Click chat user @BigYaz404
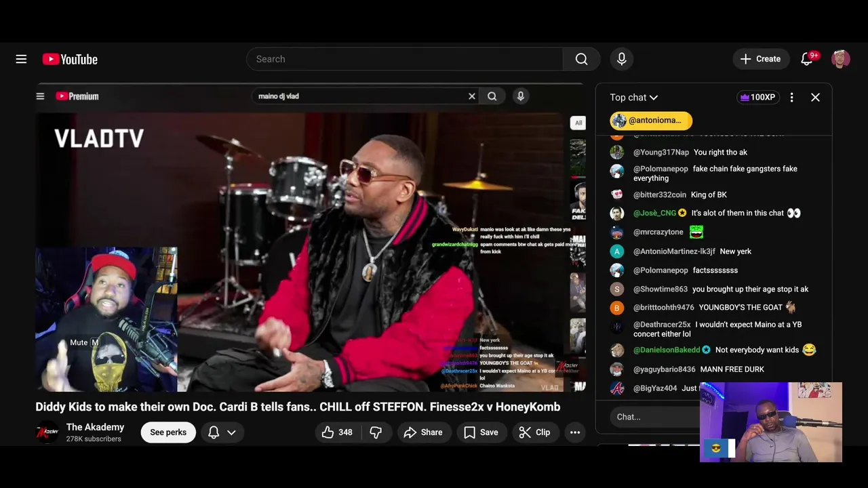This screenshot has width=868, height=488. pyautogui.click(x=655, y=388)
